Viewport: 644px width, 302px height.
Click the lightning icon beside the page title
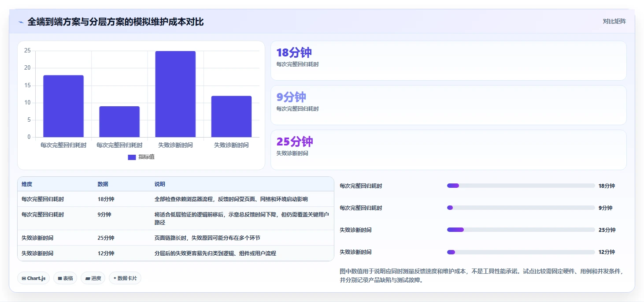21,22
